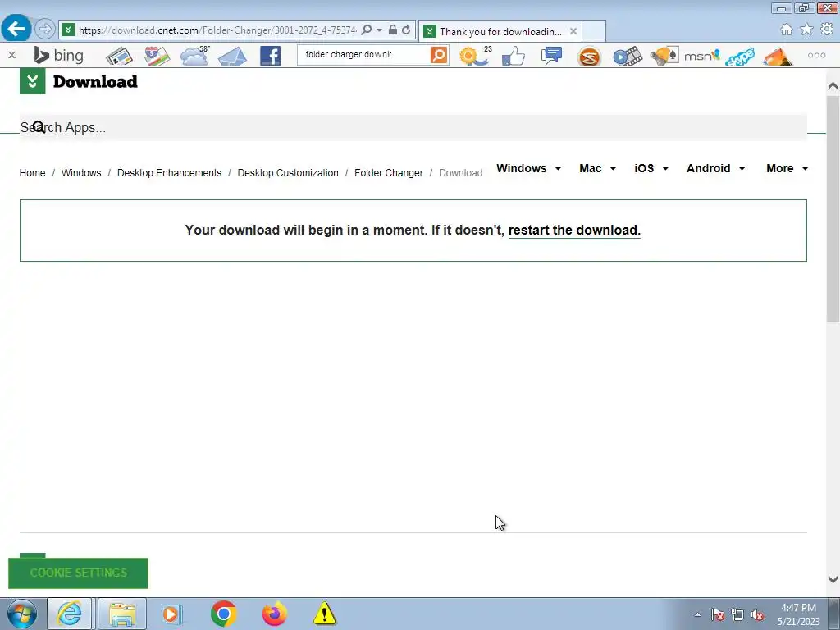Open the Windows Start menu
Image resolution: width=840 pixels, height=630 pixels.
coord(22,614)
